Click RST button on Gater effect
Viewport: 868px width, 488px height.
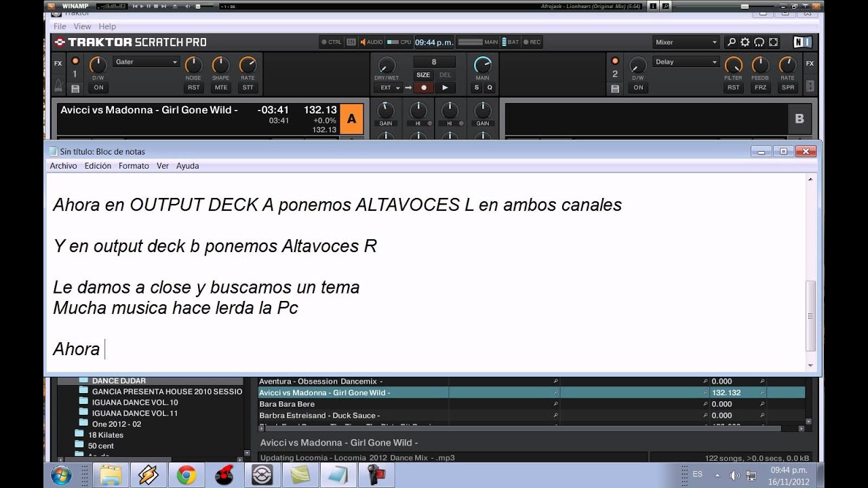point(193,87)
